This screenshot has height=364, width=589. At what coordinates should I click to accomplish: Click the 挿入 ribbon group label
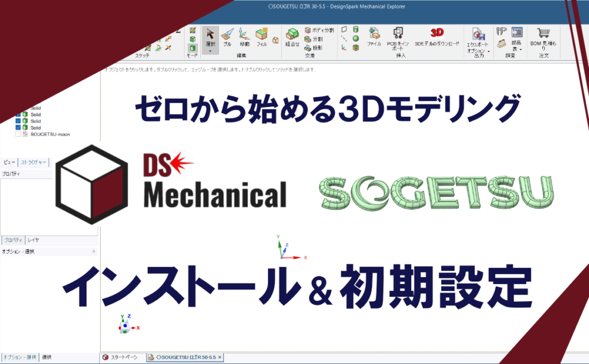click(401, 56)
